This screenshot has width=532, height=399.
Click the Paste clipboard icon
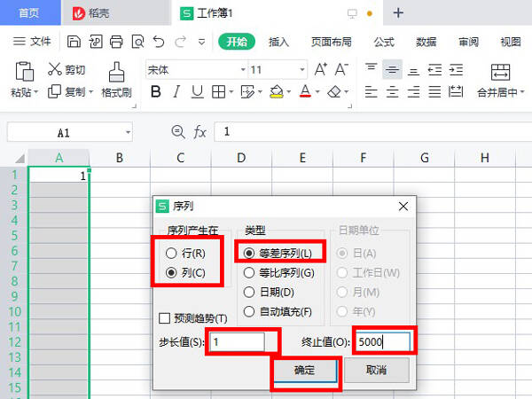[x=25, y=71]
